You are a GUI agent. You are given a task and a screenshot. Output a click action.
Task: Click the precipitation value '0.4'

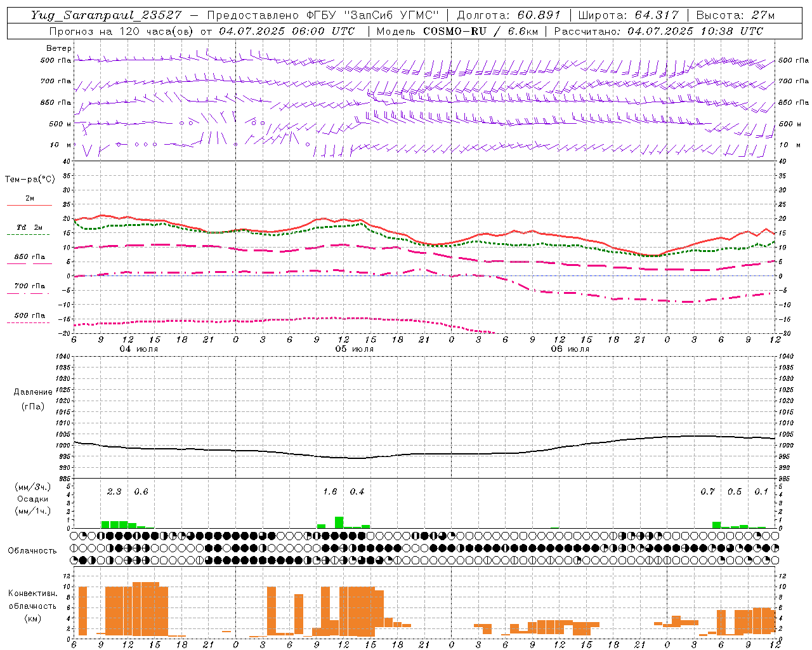click(357, 492)
